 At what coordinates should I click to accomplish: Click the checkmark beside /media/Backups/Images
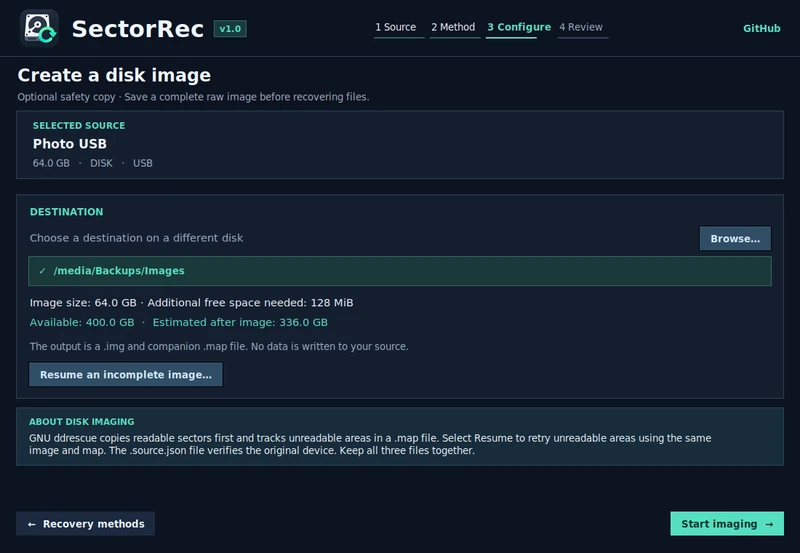(x=42, y=271)
